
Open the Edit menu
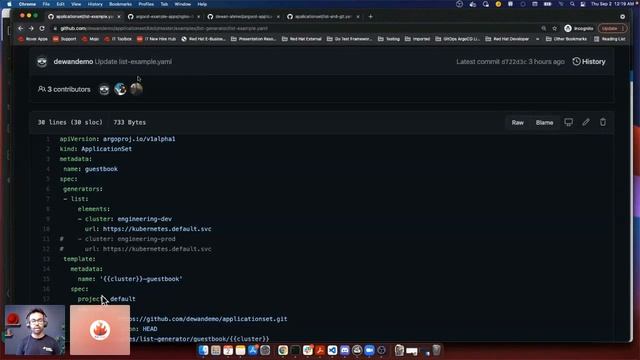pyautogui.click(x=60, y=4)
